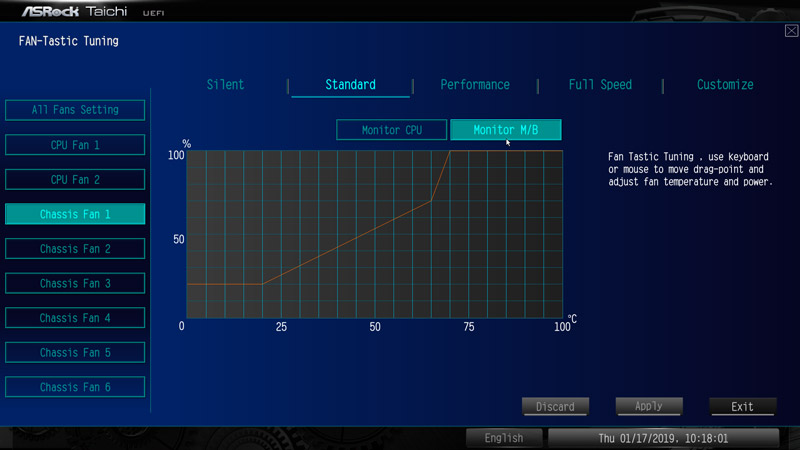
Task: Select Chassis Fan 5
Action: (75, 353)
